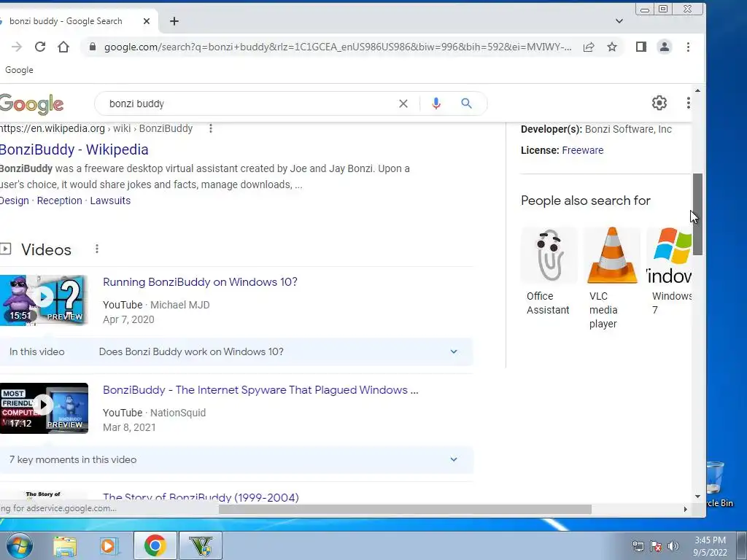747x560 pixels.
Task: Open the Chrome profile avatar
Action: (665, 47)
